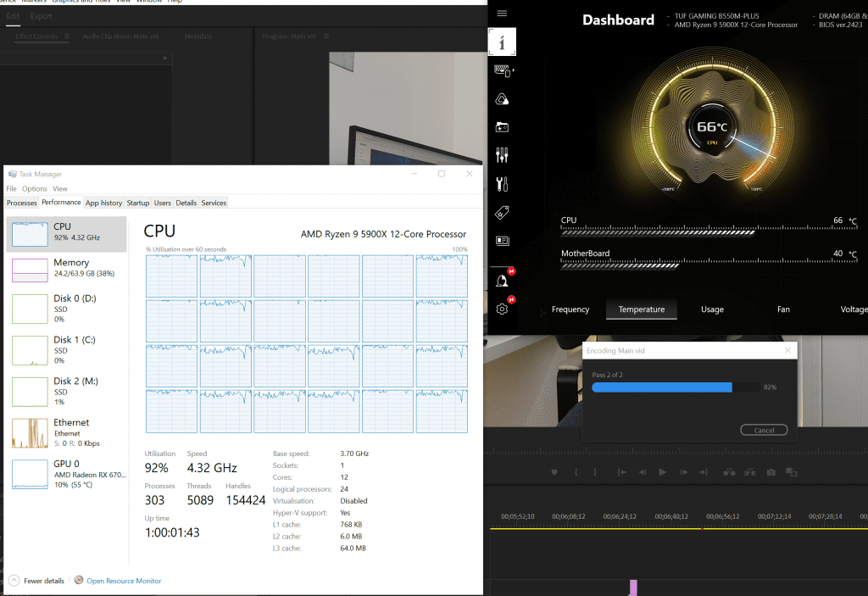Select the Dashboard info icon in Armoury Crate

point(502,42)
